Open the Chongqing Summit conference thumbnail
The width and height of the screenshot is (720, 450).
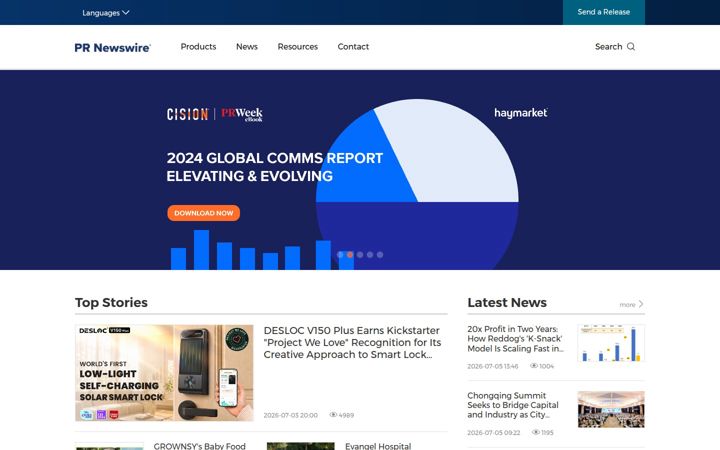coord(611,410)
